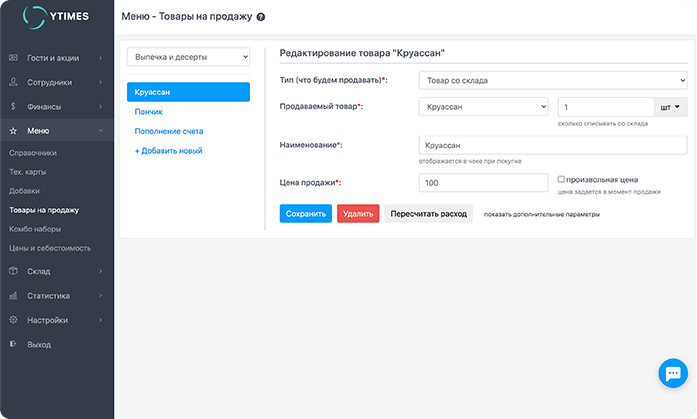Screen dimensions: 697x419
Task: Open the шт unit dropdown
Action: coord(670,106)
